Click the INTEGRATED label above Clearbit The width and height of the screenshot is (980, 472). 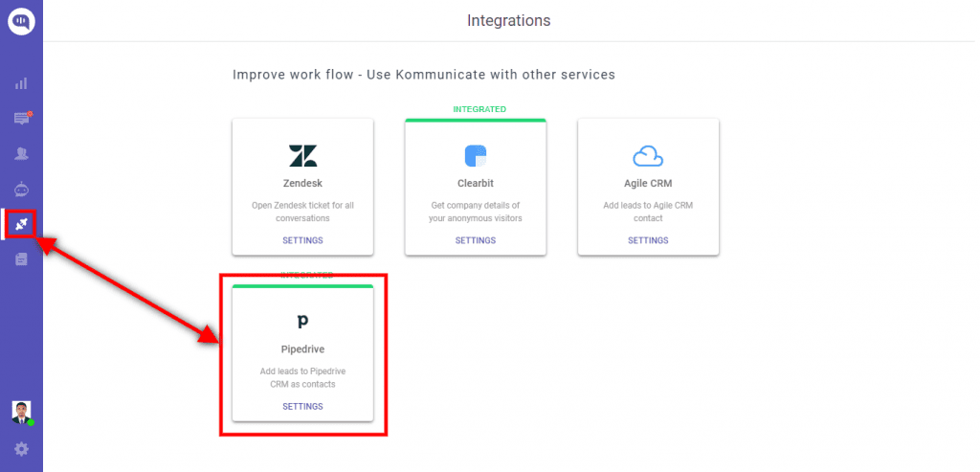[x=479, y=109]
